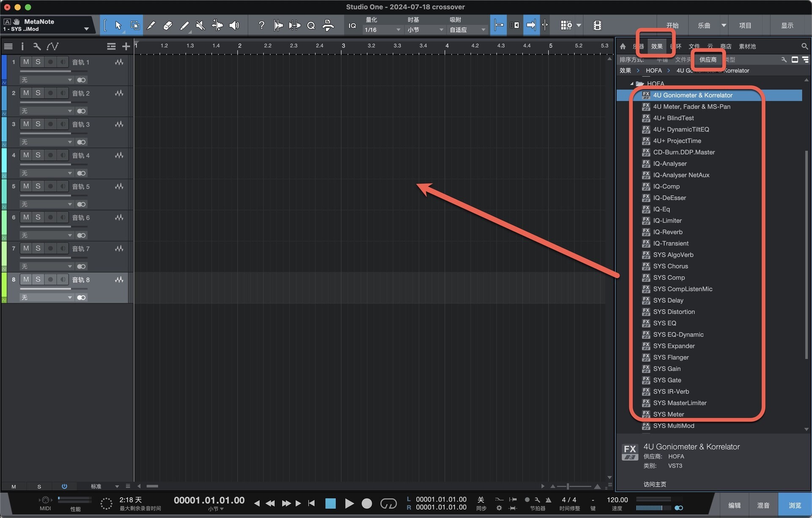The image size is (812, 518).
Task: Open the 素材池 (Pool) browser tab
Action: [x=747, y=47]
